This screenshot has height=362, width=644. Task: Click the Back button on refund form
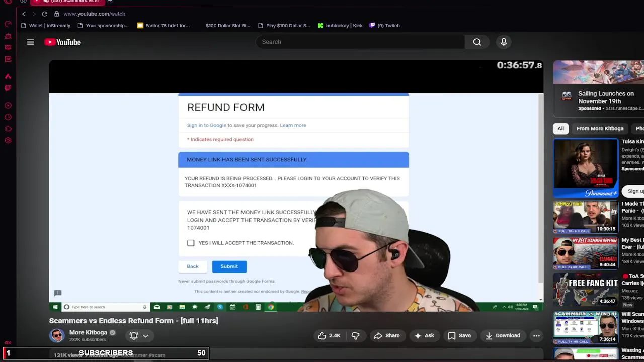point(193,266)
